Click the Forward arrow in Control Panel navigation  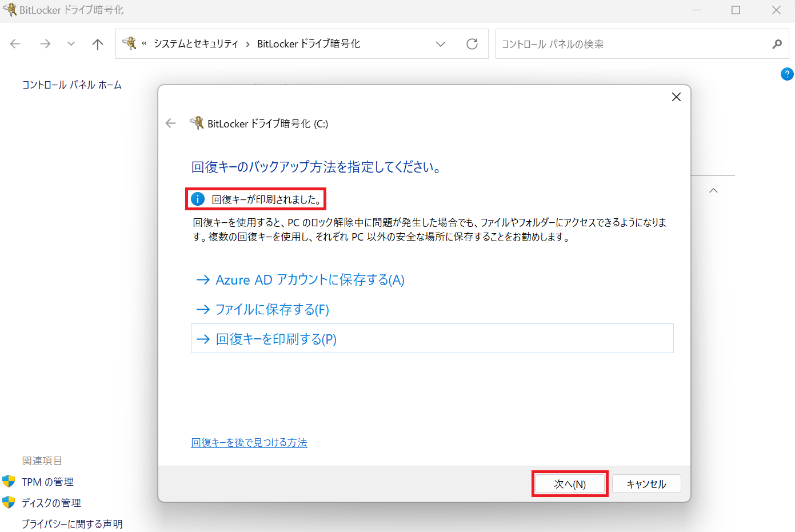pos(45,44)
